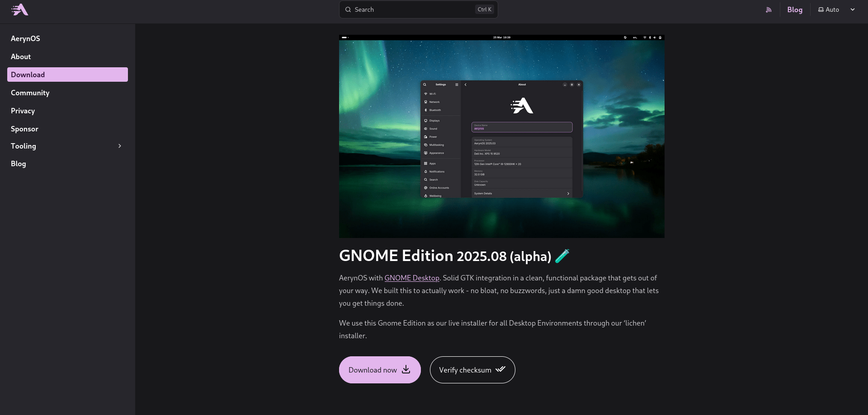868x415 pixels.
Task: Click the AerynOS logo in the header
Action: 20,9
